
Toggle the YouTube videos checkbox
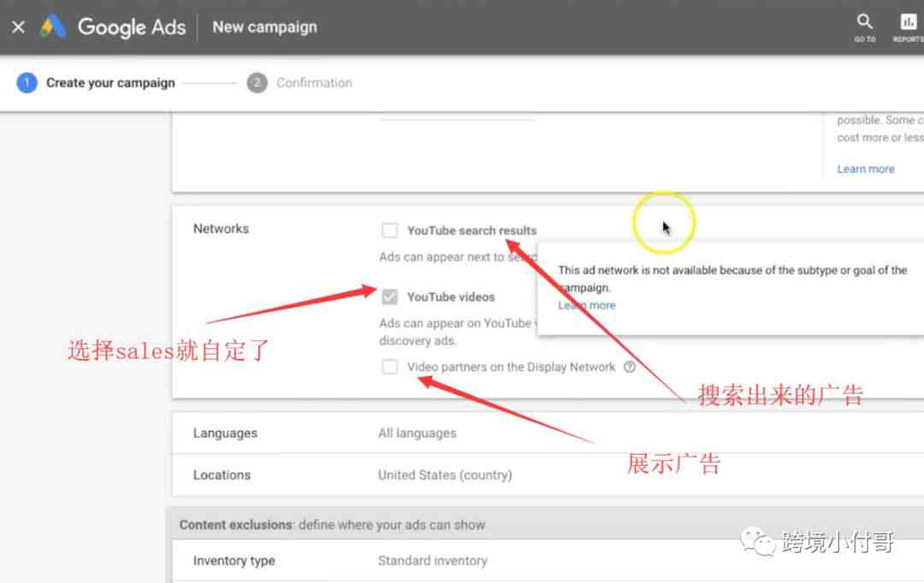pyautogui.click(x=389, y=297)
